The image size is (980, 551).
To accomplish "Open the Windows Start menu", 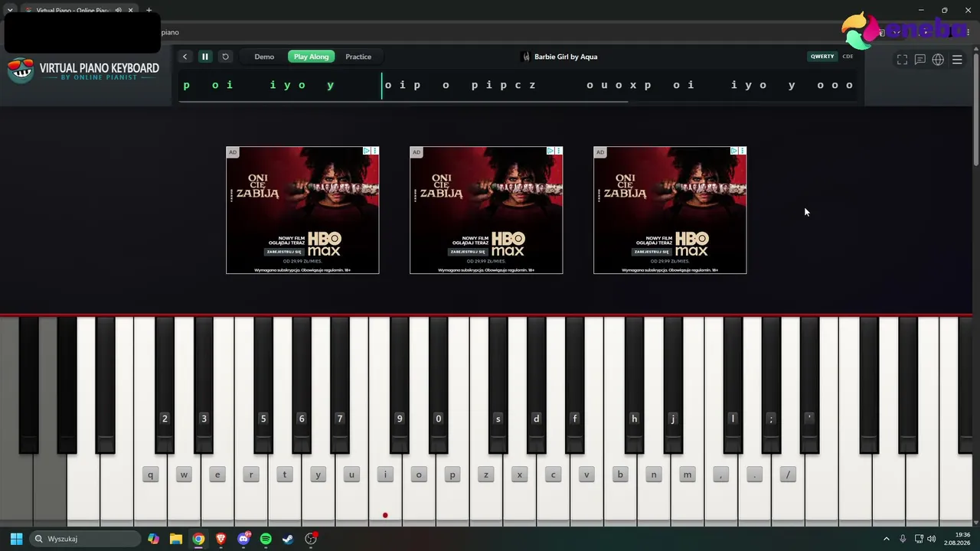I will [16, 539].
